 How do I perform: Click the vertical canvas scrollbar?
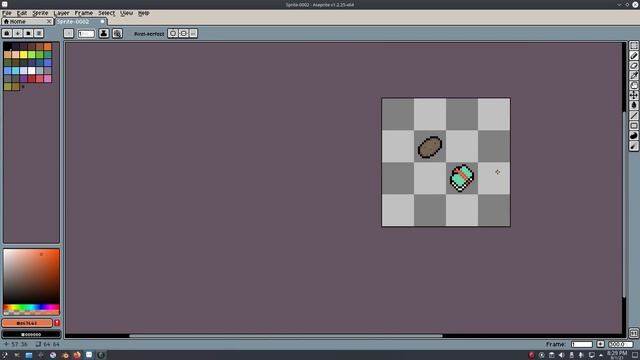click(624, 204)
